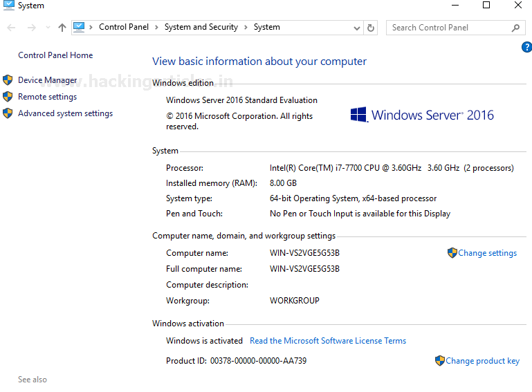Click the See also label
The image size is (532, 392).
33,380
